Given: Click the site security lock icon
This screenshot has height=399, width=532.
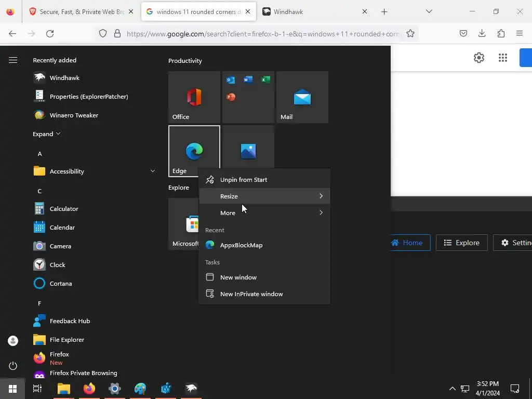Looking at the screenshot, I should coord(117,33).
